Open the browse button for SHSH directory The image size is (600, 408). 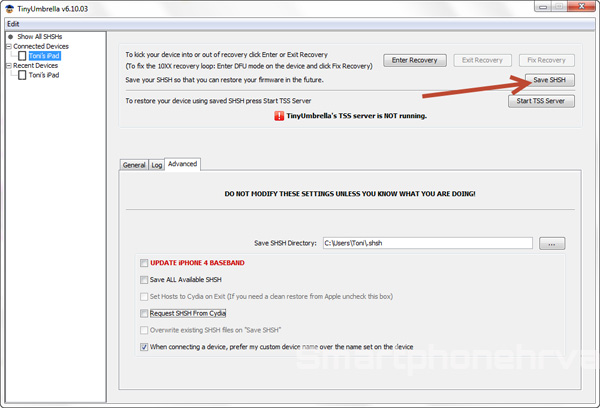pyautogui.click(x=553, y=243)
